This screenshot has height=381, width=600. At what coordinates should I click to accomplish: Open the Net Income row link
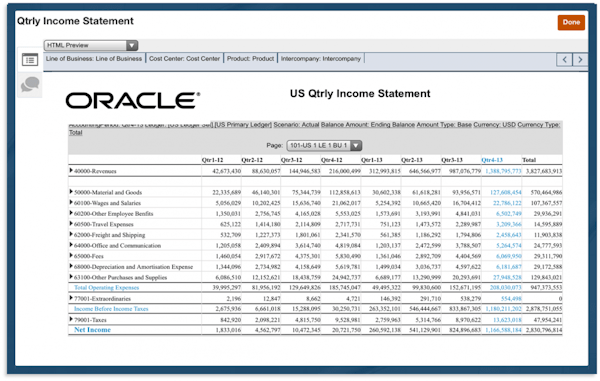[92, 330]
